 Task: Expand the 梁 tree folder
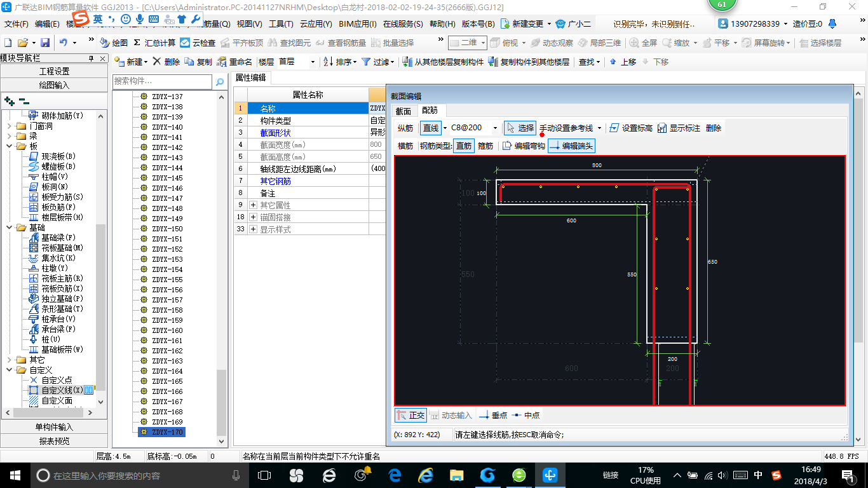(x=9, y=136)
